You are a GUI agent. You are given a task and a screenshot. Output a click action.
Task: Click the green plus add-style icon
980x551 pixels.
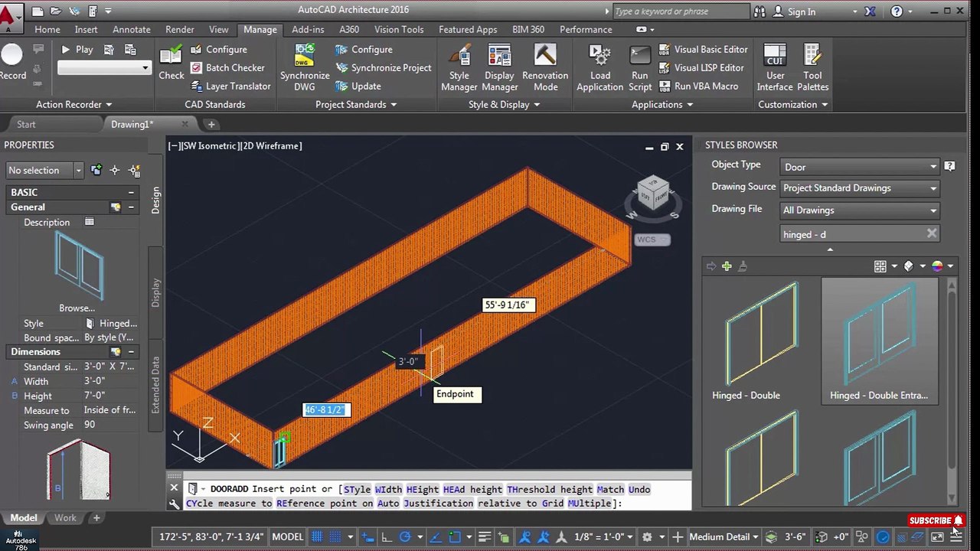(727, 266)
